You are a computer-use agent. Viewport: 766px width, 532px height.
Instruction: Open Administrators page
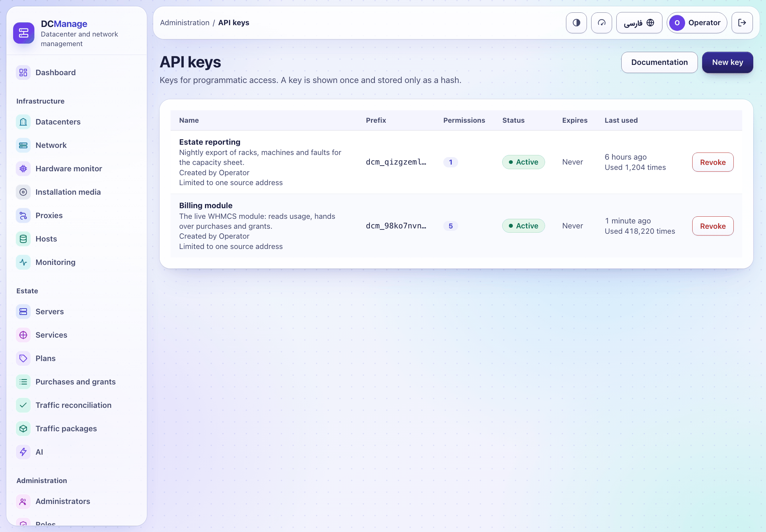(77, 501)
